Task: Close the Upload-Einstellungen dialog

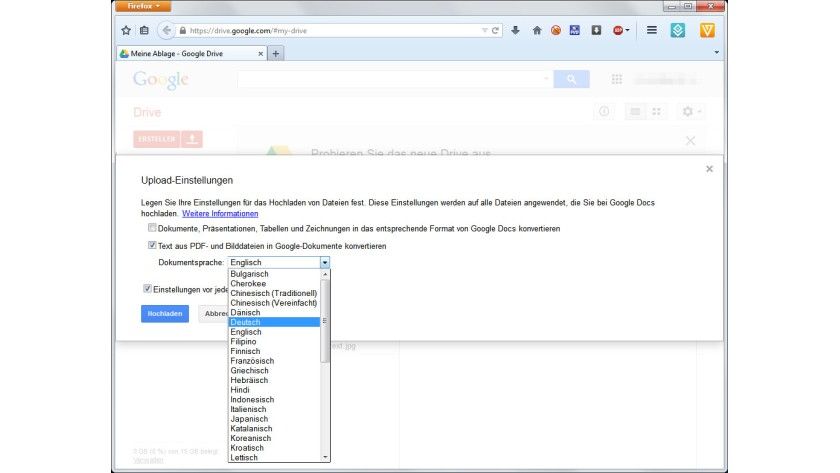Action: [709, 169]
